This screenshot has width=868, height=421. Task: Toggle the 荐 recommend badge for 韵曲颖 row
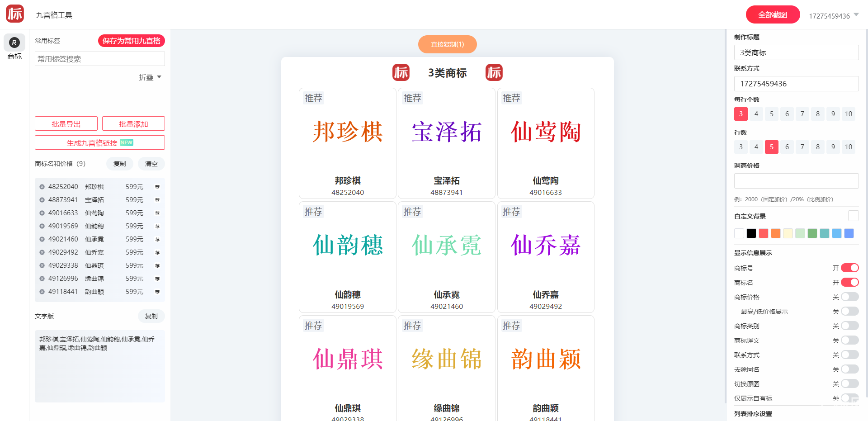(x=157, y=292)
